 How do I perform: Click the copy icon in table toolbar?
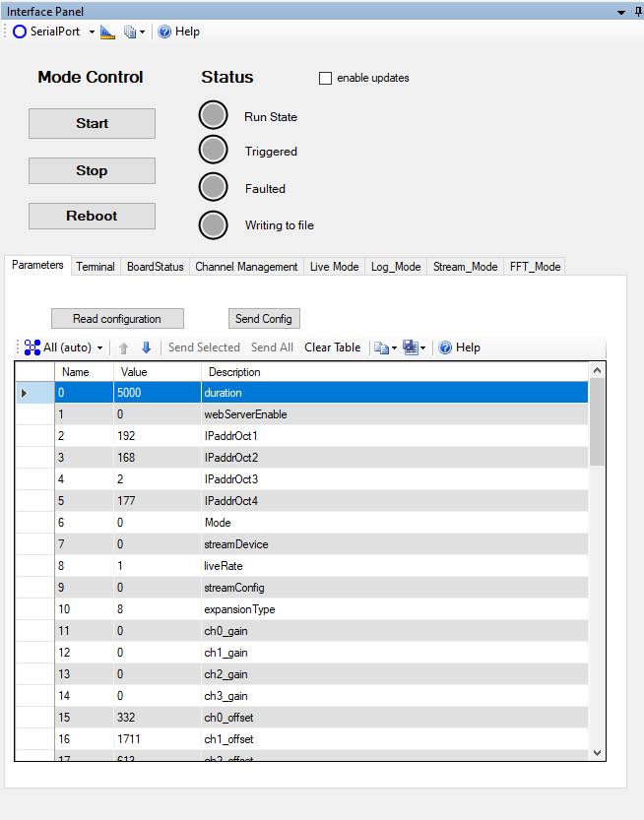pos(381,347)
